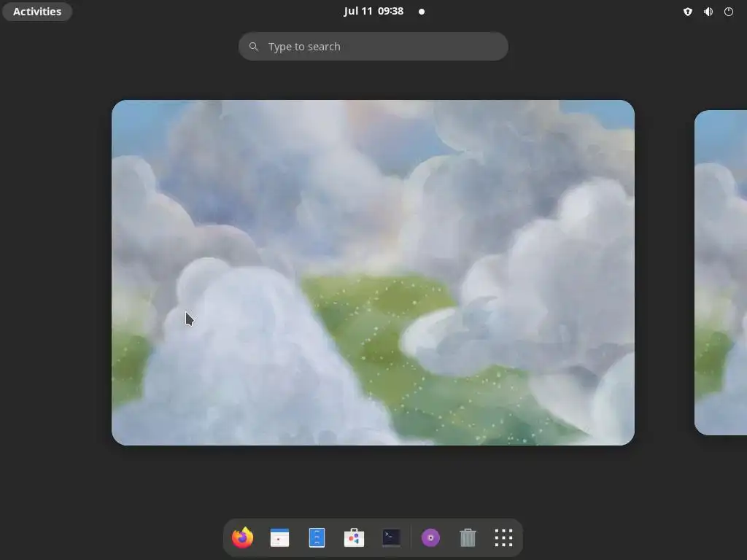Click the magnifier icon in search bar
This screenshot has width=747, height=560.
pyautogui.click(x=254, y=46)
